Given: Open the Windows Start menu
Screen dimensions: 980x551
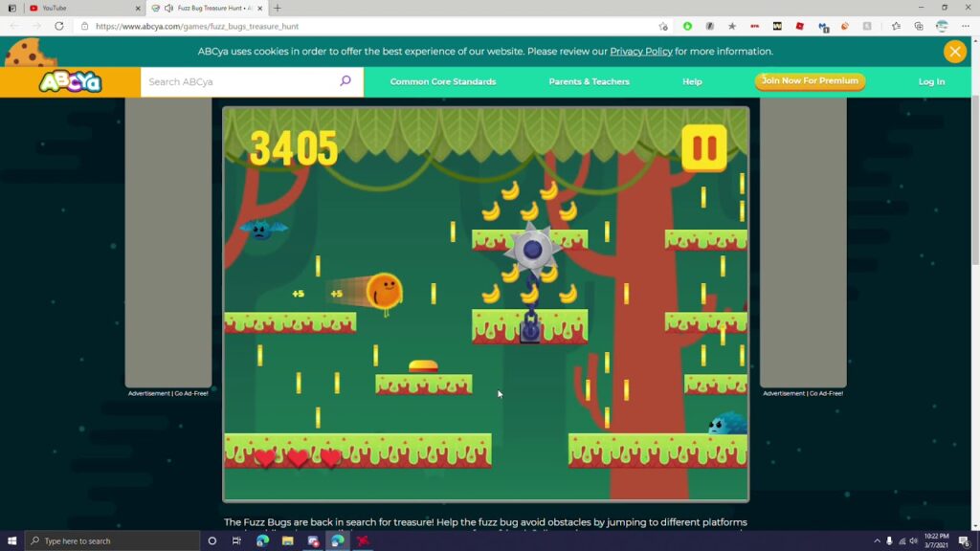Looking at the screenshot, I should [11, 541].
